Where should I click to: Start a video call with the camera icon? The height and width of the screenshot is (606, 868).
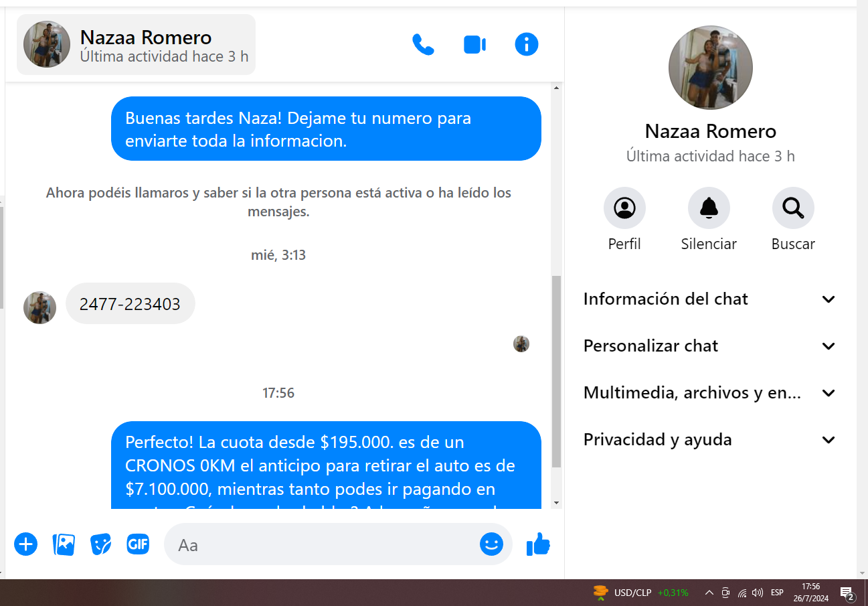tap(474, 45)
